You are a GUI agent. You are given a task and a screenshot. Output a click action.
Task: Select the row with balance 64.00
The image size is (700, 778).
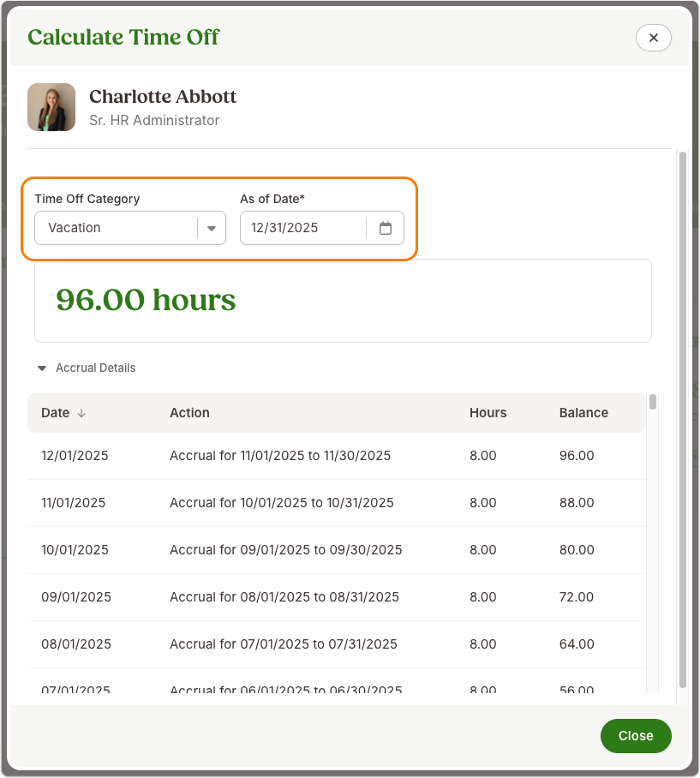pos(337,644)
